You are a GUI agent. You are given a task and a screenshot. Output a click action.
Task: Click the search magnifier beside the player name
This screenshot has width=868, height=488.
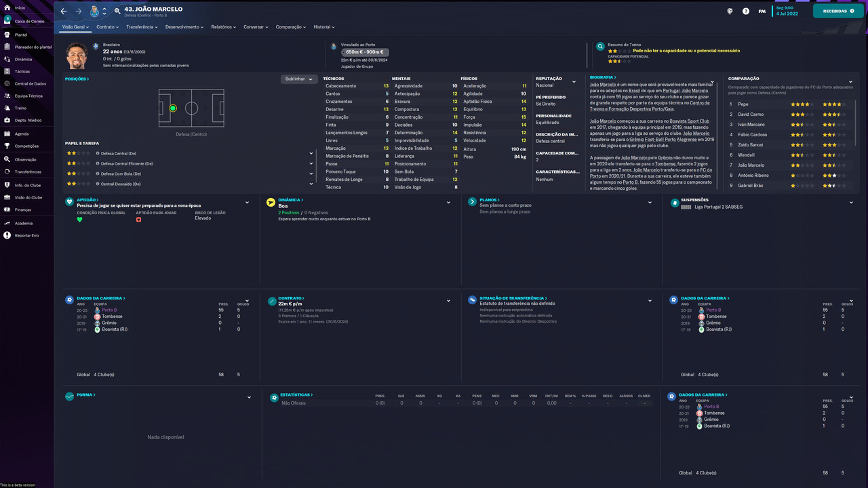117,12
